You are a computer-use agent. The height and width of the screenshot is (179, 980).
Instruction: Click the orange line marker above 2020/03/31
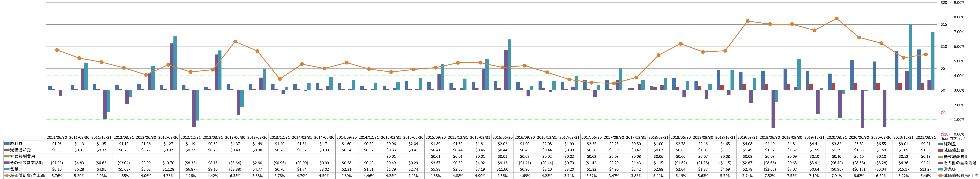(x=837, y=19)
